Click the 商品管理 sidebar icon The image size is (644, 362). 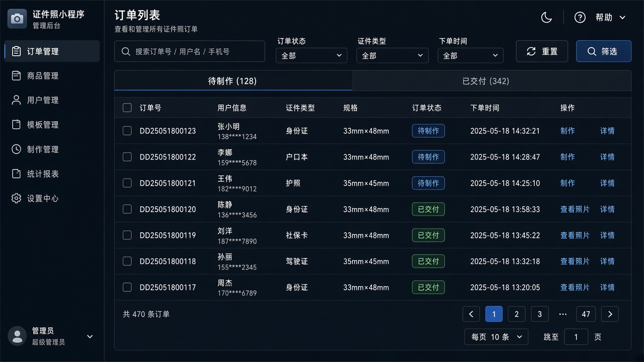(17, 76)
